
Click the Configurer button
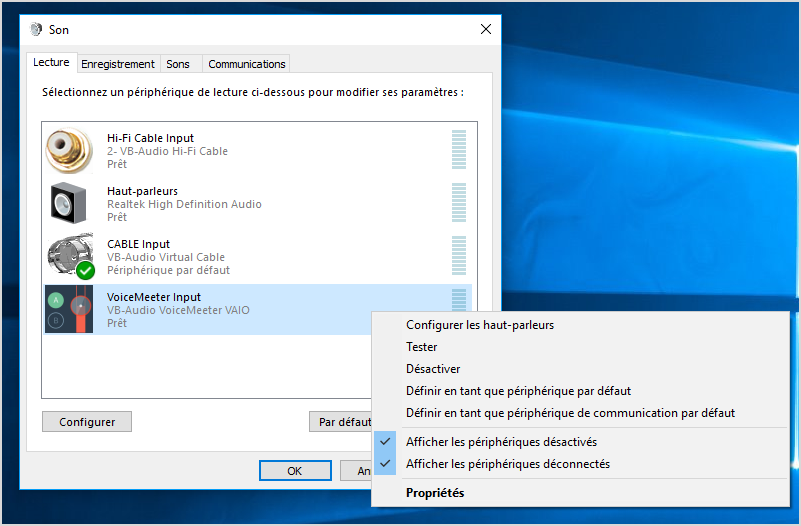click(x=87, y=422)
